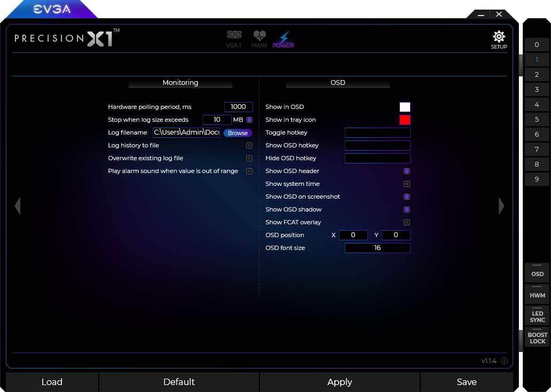Select profile slot 2
The width and height of the screenshot is (551, 392).
coord(537,75)
